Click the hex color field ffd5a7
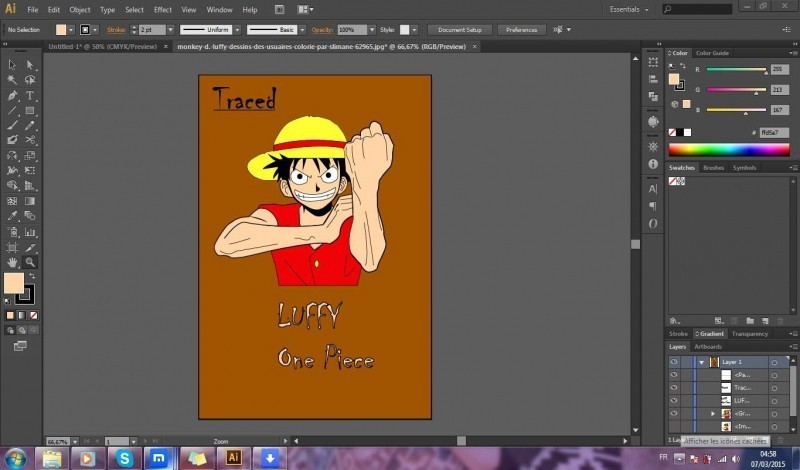800x470 pixels. (x=774, y=133)
